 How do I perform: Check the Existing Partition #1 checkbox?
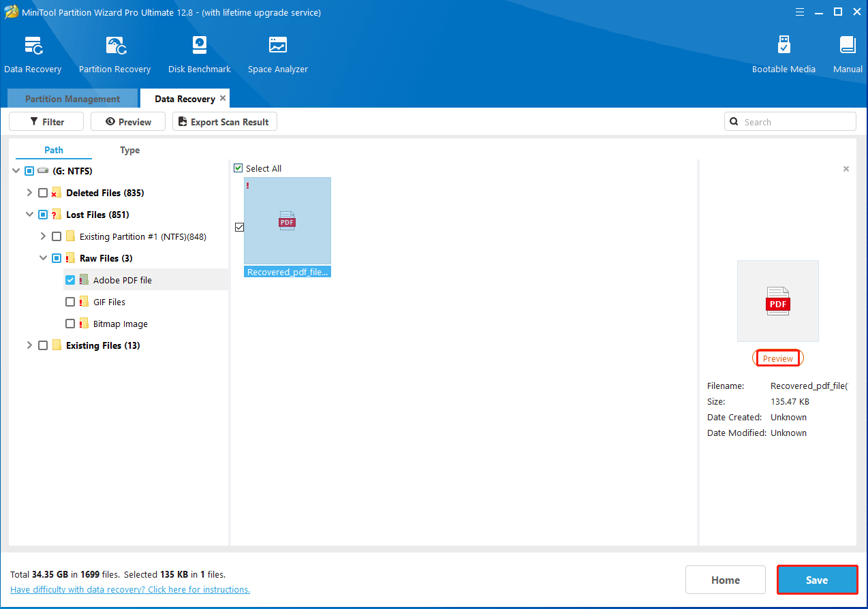[57, 236]
